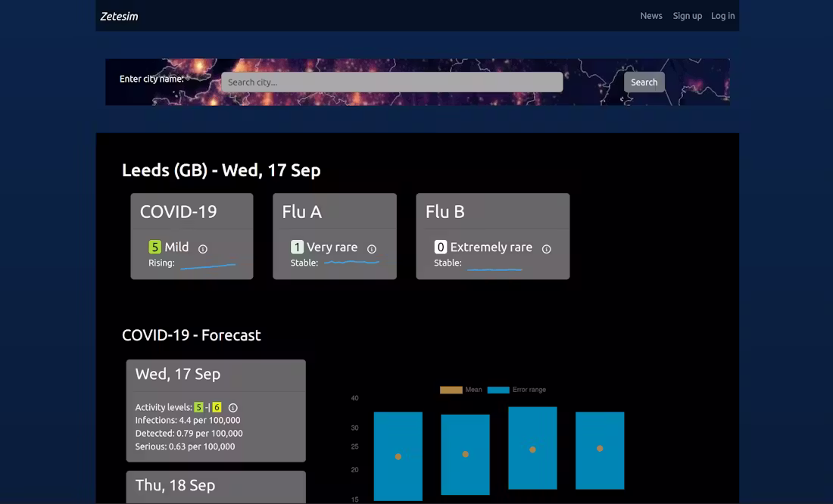Screen dimensions: 833x504
Task: Focus the Search city input field
Action: tap(392, 82)
